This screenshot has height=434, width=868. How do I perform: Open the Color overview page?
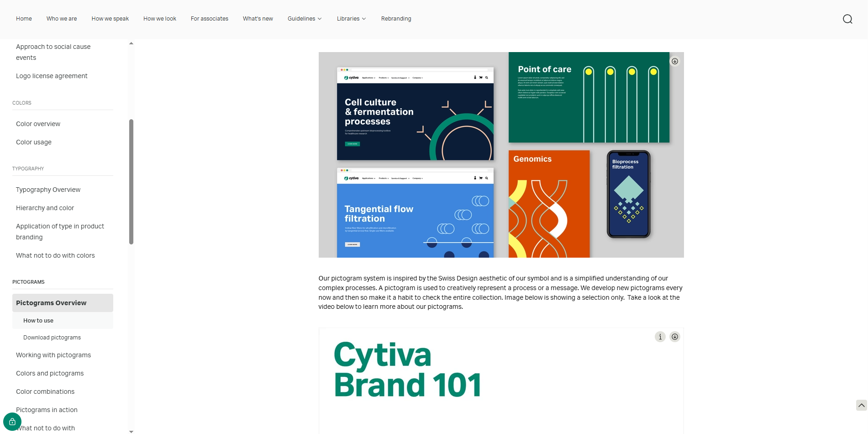pos(38,124)
